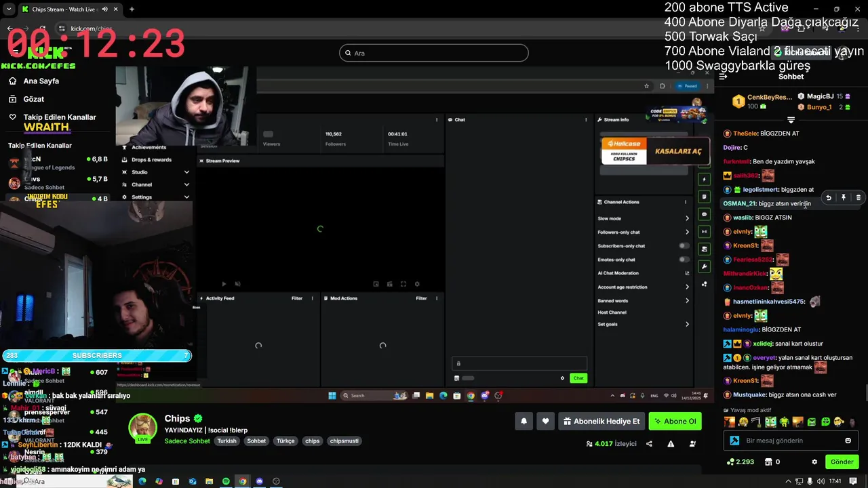868x488 pixels.
Task: Click the user icon right of the warning triangle
Action: [692, 444]
